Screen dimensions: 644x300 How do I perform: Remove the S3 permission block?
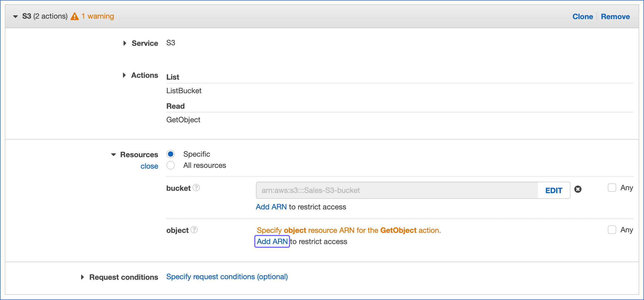(615, 17)
